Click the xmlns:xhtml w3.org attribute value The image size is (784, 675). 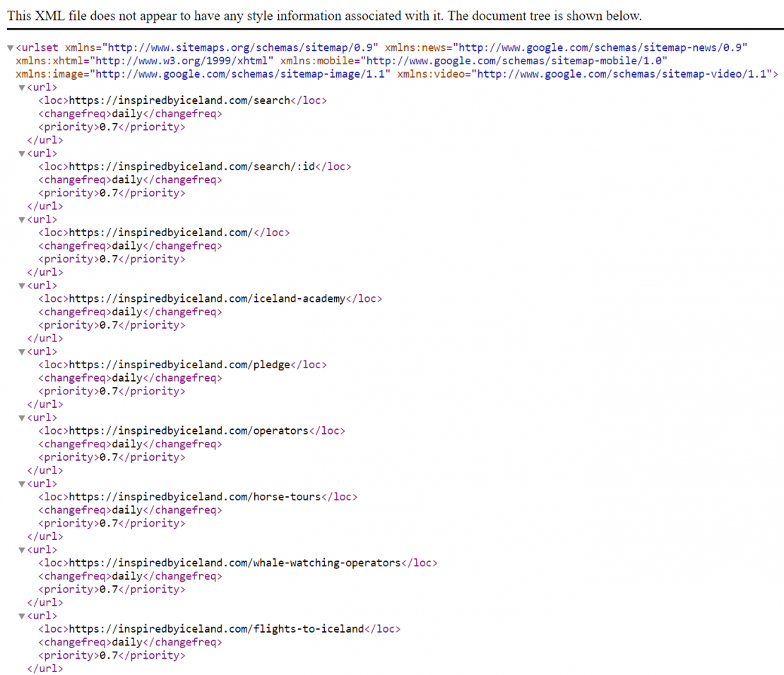click(x=182, y=61)
